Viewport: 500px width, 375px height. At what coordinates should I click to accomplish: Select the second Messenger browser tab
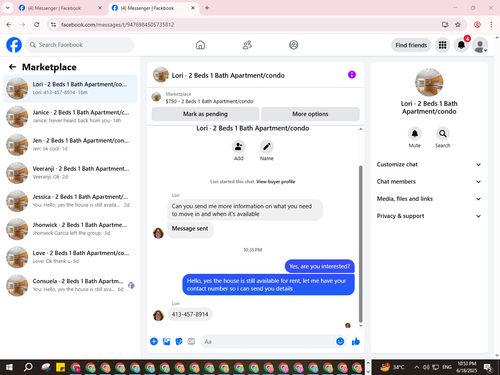153,8
